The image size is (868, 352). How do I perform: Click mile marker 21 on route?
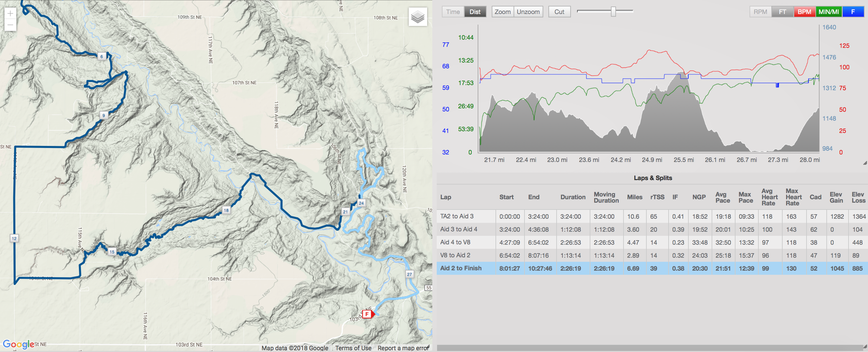tap(345, 212)
